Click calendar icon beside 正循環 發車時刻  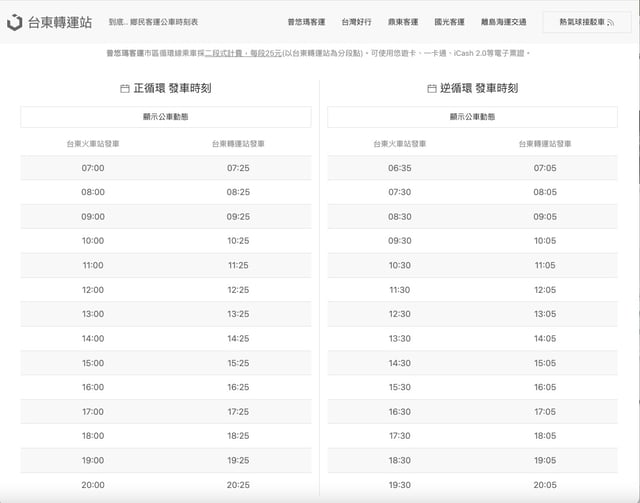(x=125, y=89)
